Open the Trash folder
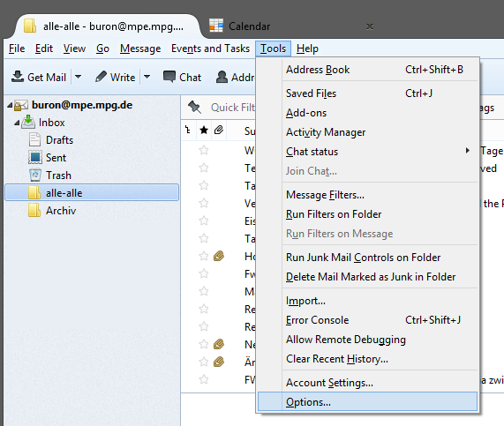 coord(58,176)
